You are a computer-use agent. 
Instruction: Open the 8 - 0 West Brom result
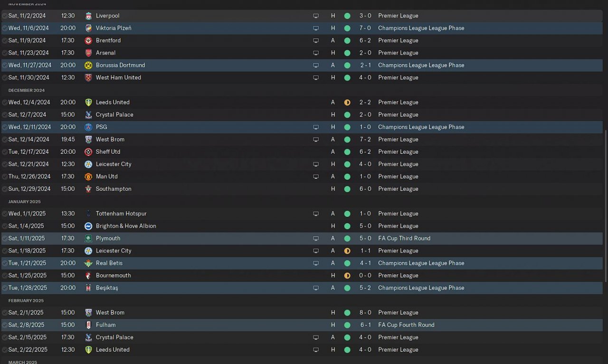tap(365, 313)
